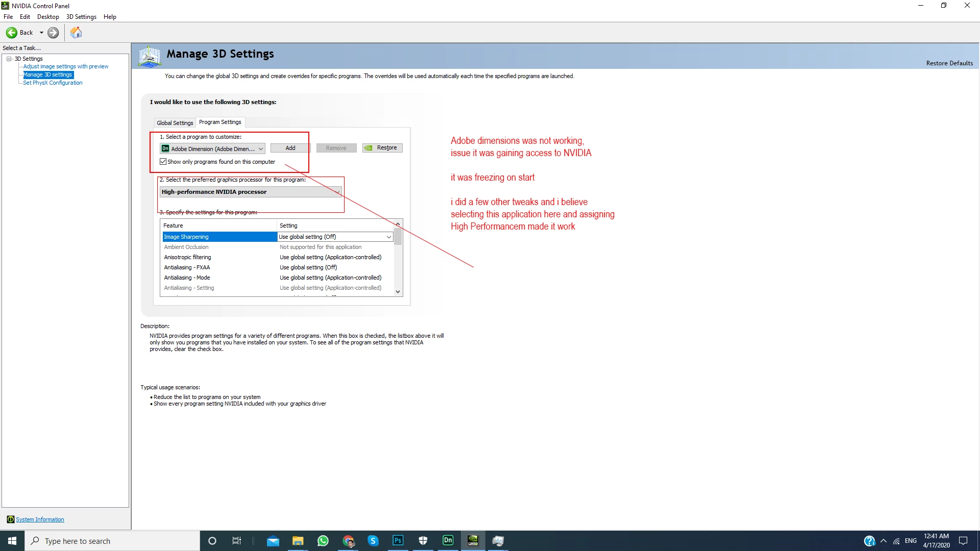Open Chrome from the taskbar
This screenshot has height=551, width=980.
pyautogui.click(x=348, y=541)
